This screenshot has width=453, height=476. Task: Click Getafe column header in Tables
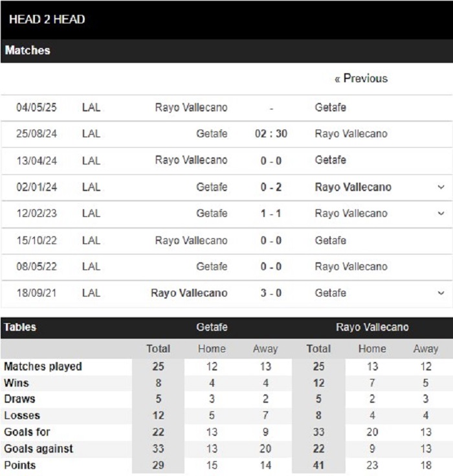click(212, 327)
